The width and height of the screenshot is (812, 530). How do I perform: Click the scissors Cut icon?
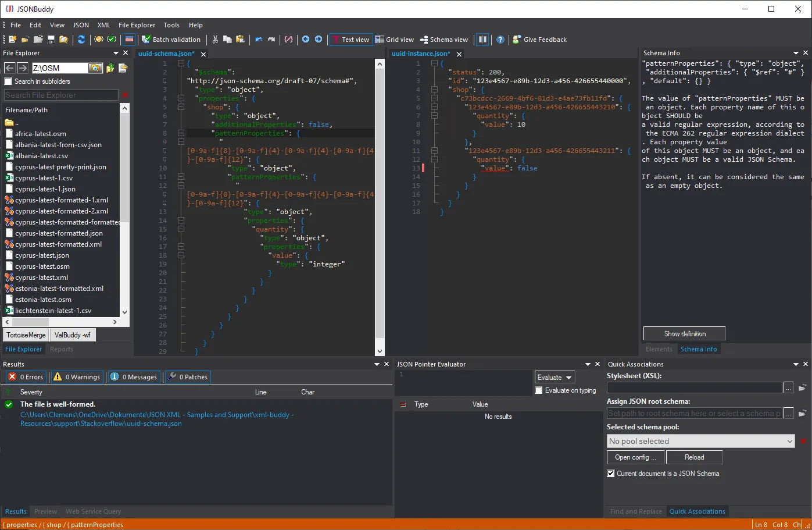[215, 40]
